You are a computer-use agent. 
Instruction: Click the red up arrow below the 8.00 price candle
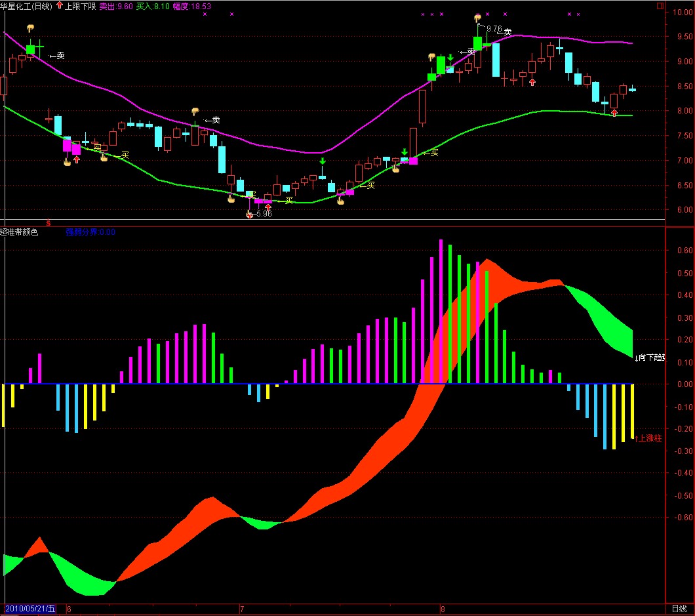(x=614, y=113)
